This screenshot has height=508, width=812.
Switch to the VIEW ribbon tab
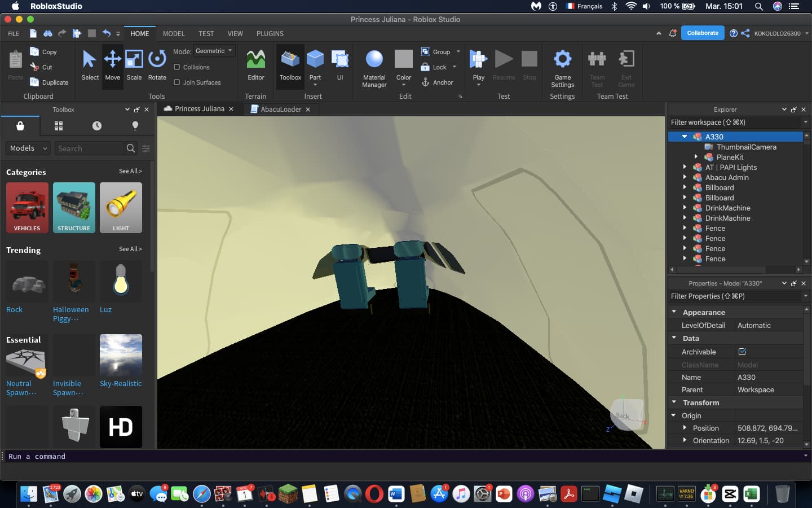click(x=235, y=34)
